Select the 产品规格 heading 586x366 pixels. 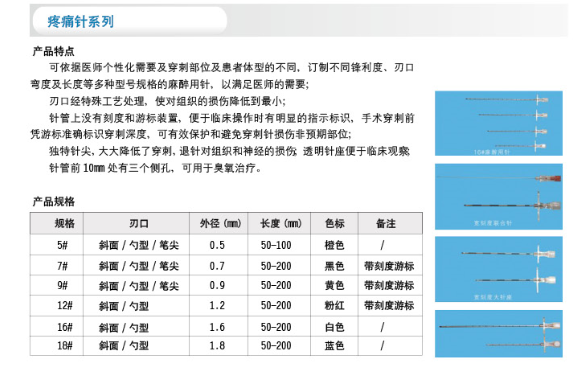click(x=53, y=202)
